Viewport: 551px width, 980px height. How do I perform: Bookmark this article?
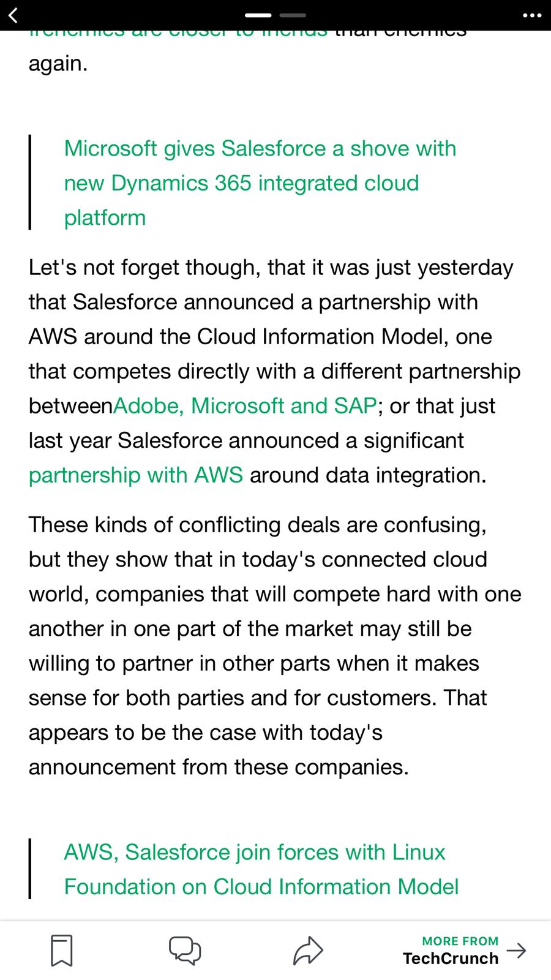61,950
